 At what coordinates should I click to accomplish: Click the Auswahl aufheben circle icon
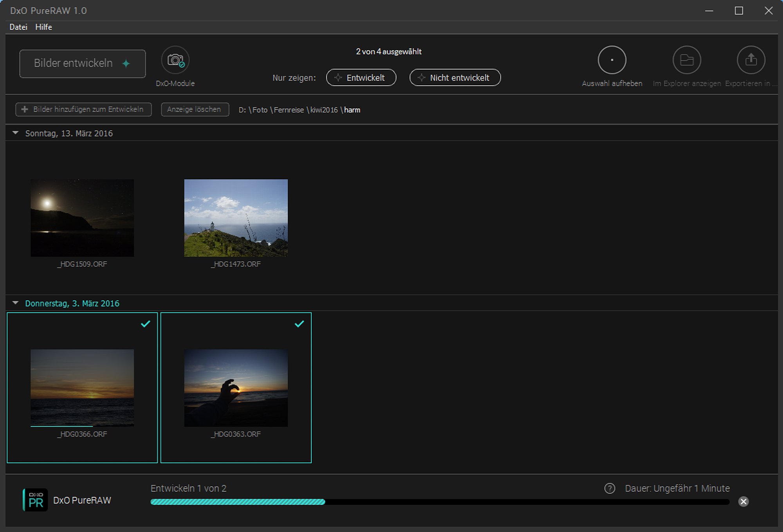coord(612,60)
